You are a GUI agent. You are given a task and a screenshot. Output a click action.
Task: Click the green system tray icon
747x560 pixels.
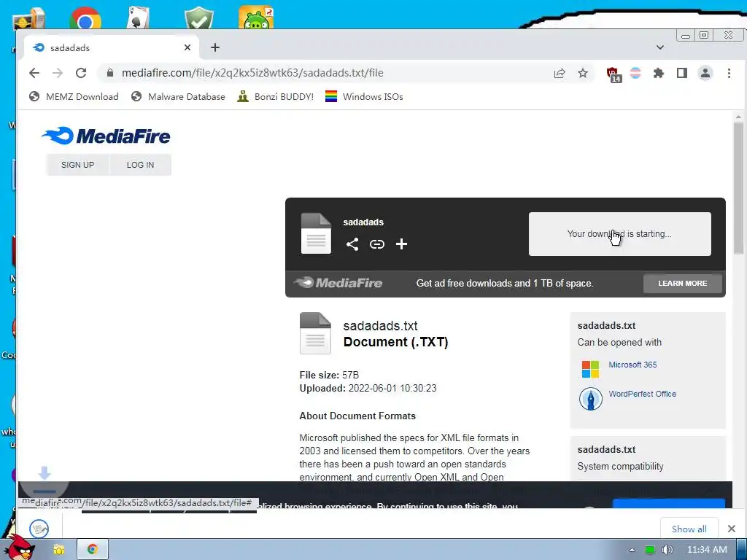[649, 550]
